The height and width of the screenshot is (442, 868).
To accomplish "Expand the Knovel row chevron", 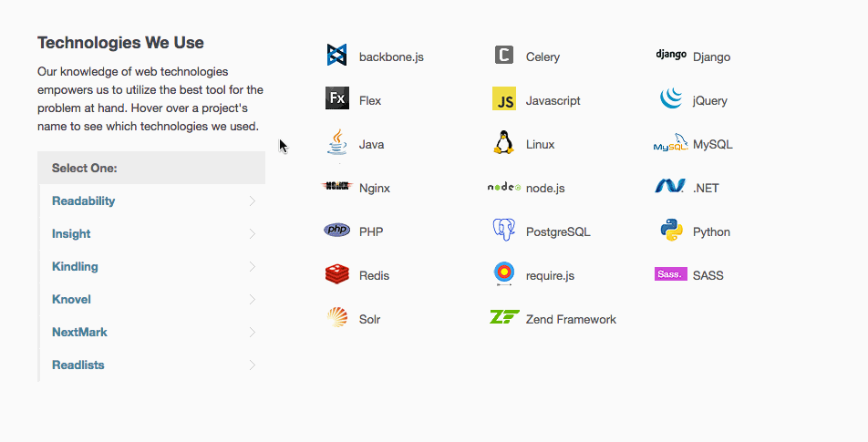I will coord(252,299).
